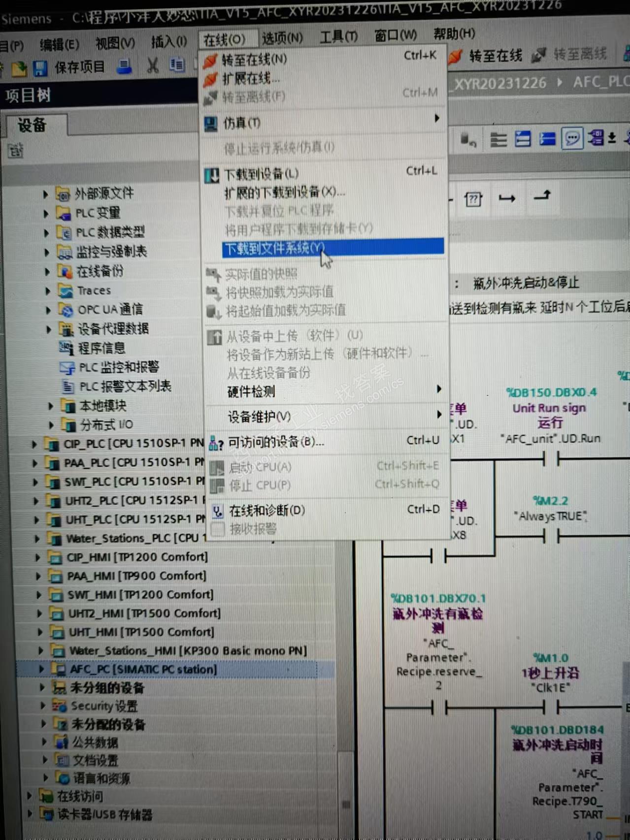Select 读卡器/USB 存储器 tree item
This screenshot has height=840, width=630.
click(x=105, y=815)
